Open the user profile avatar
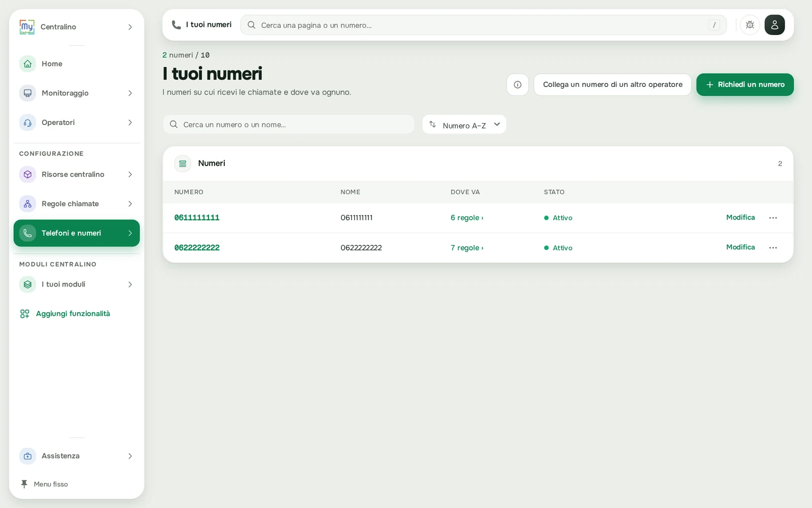812x508 pixels. pos(774,25)
